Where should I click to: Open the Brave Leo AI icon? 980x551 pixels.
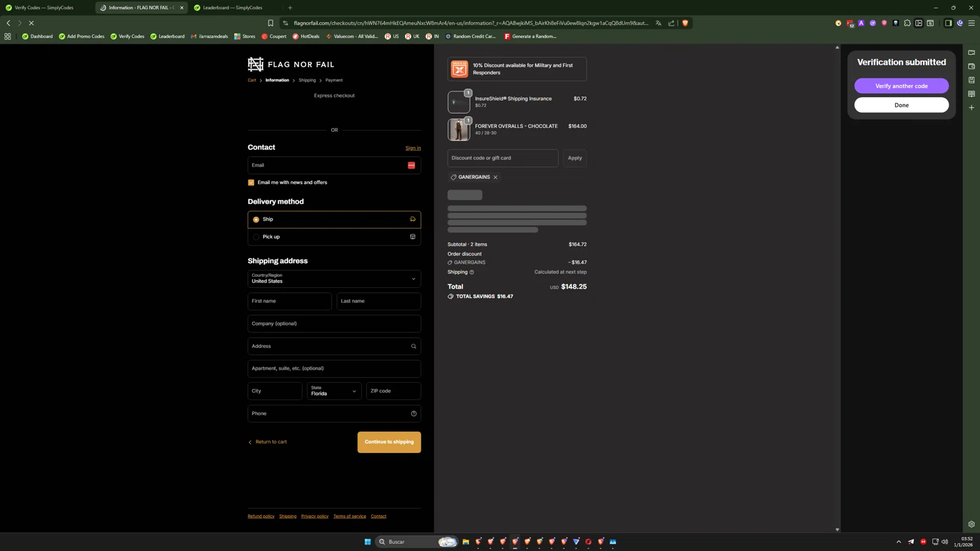click(960, 23)
